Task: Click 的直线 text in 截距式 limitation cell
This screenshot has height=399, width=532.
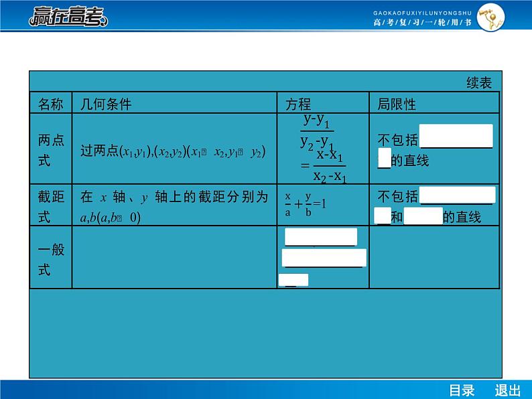Action: (462, 217)
